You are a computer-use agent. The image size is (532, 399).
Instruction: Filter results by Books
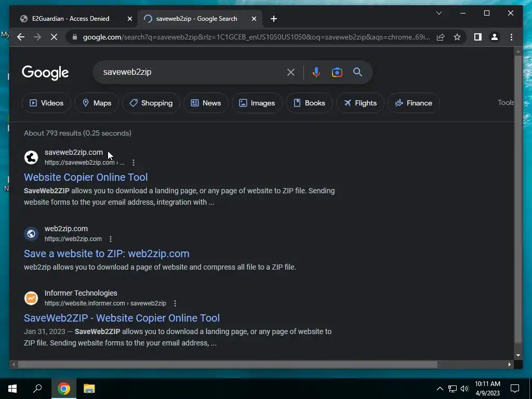[309, 103]
